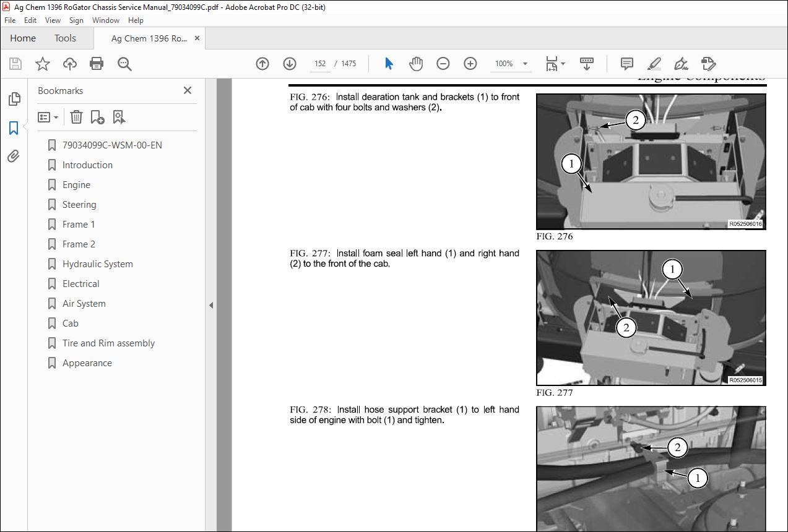788x532 pixels.
Task: Collapse the navigation pane arrow
Action: pos(210,305)
